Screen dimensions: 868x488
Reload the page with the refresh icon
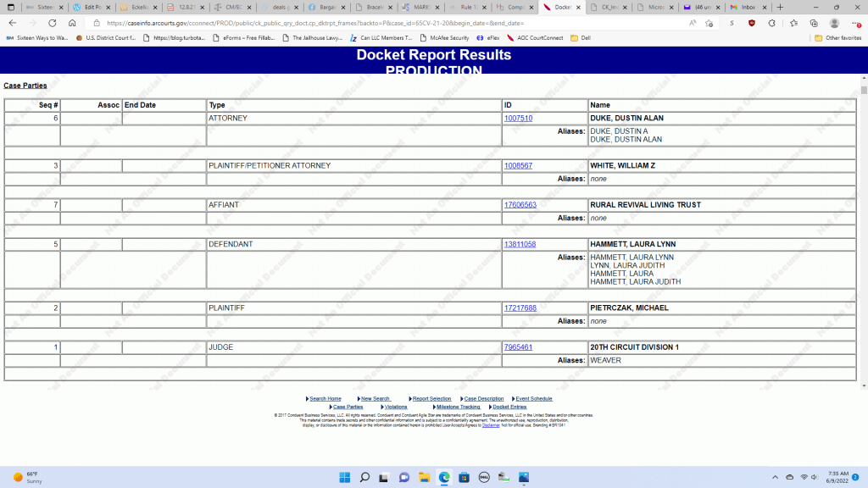coord(53,23)
